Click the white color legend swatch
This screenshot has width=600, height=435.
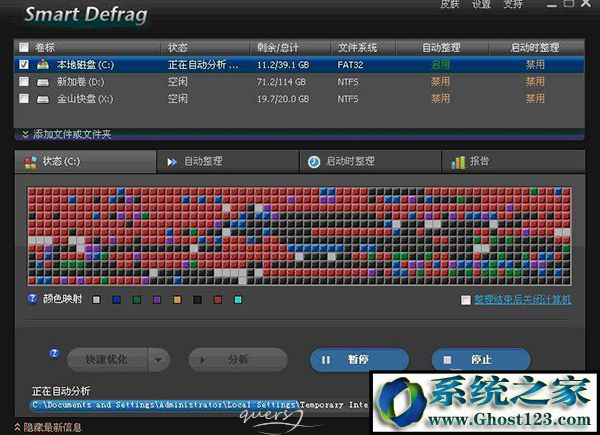tap(96, 300)
